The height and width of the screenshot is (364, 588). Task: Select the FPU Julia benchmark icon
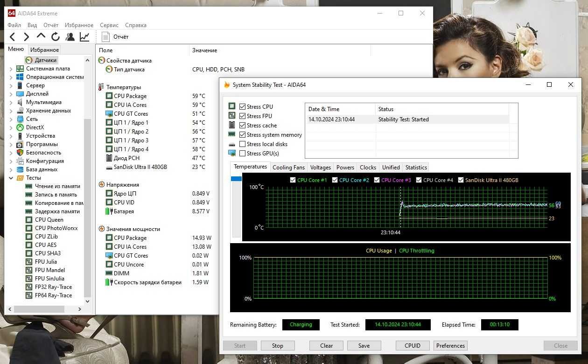click(x=29, y=262)
